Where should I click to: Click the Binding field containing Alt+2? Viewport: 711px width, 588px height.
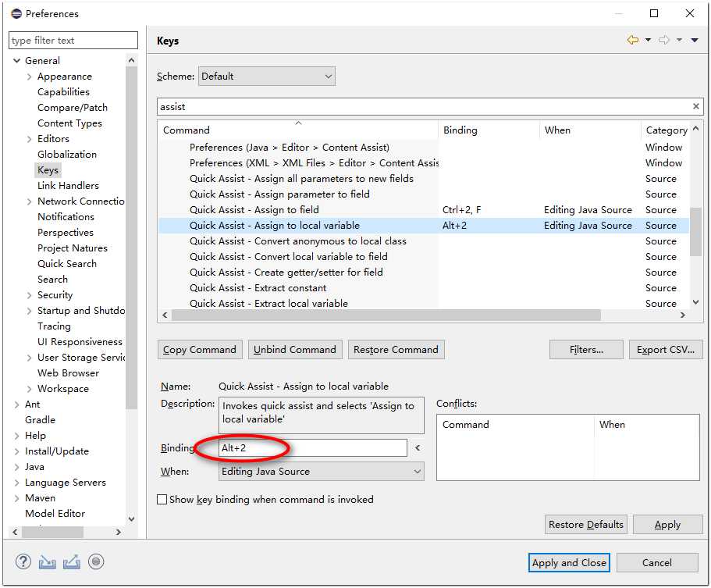click(x=313, y=447)
